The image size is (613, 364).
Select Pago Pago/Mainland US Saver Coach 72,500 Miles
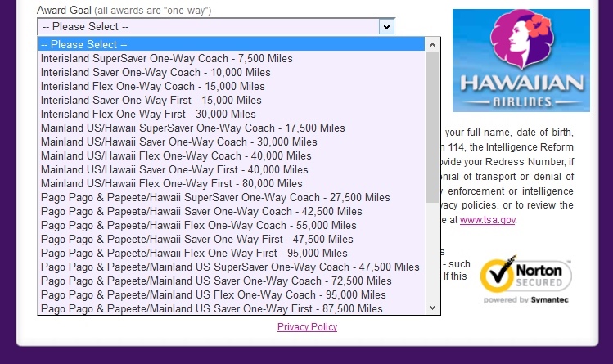pyautogui.click(x=232, y=281)
